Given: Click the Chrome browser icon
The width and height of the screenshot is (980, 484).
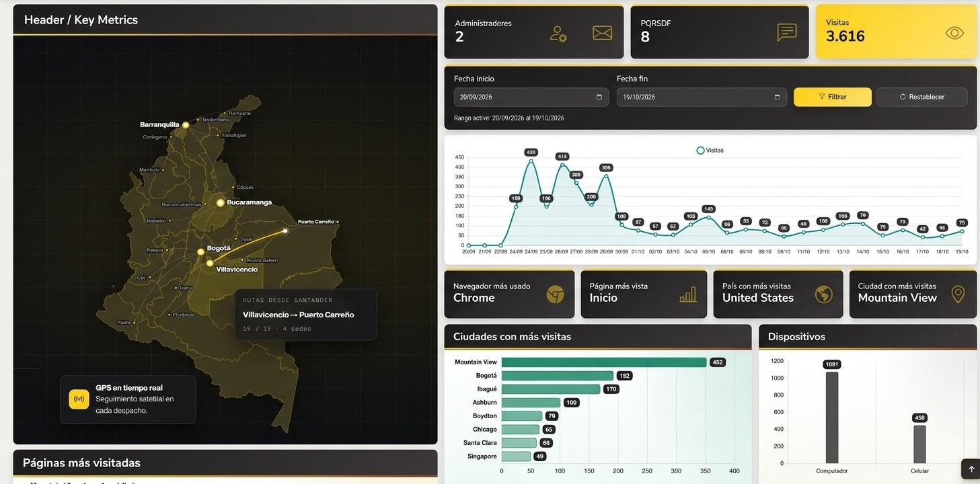Looking at the screenshot, I should click(x=555, y=294).
